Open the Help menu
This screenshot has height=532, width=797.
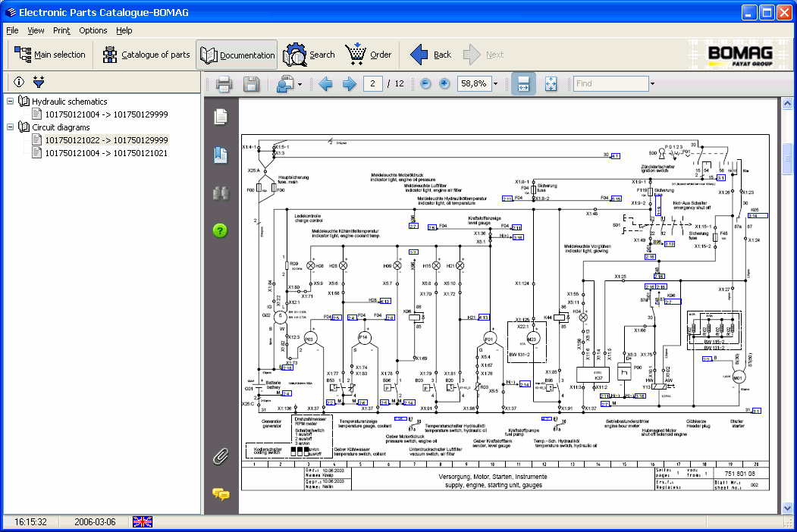124,30
